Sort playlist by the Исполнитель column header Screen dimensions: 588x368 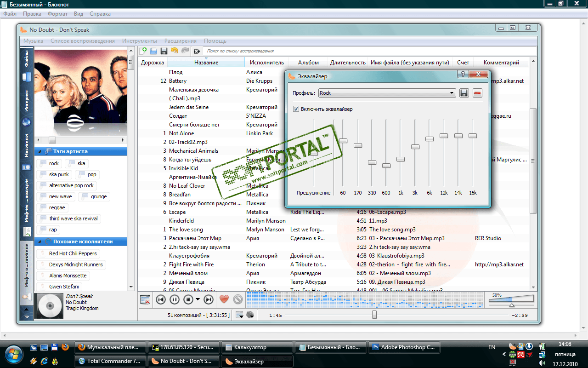pos(267,63)
